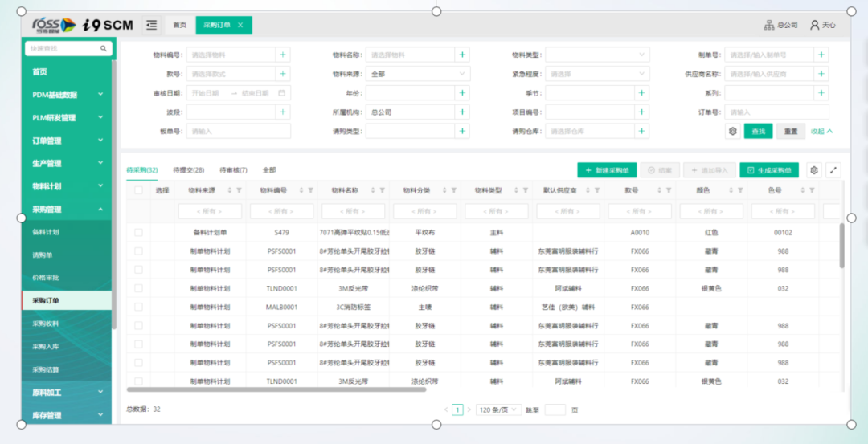The height and width of the screenshot is (444, 868).
Task: Open the 天心 user account menu
Action: coord(823,25)
